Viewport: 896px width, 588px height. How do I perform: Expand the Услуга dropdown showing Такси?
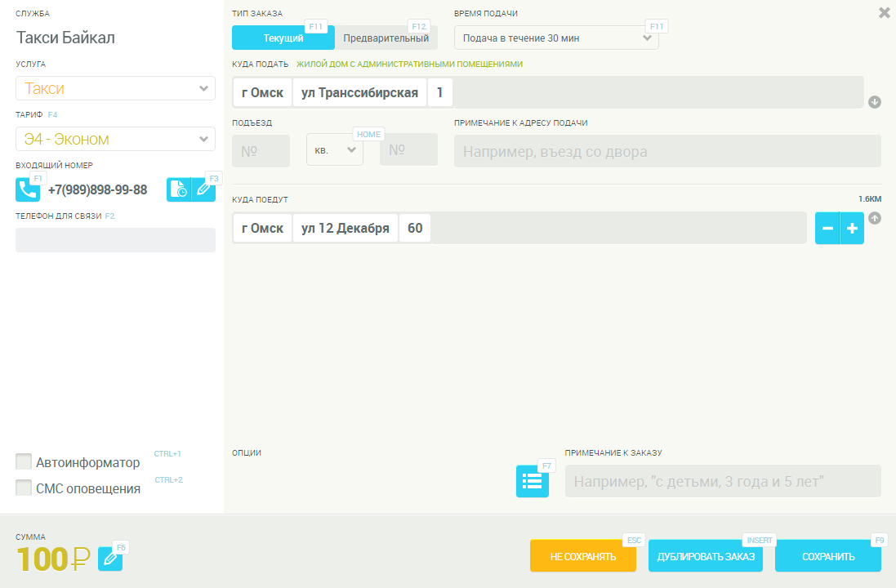(x=115, y=88)
